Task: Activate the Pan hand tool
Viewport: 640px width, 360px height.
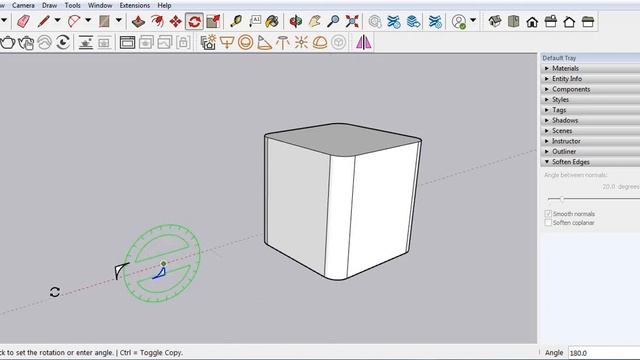Action: pyautogui.click(x=314, y=21)
